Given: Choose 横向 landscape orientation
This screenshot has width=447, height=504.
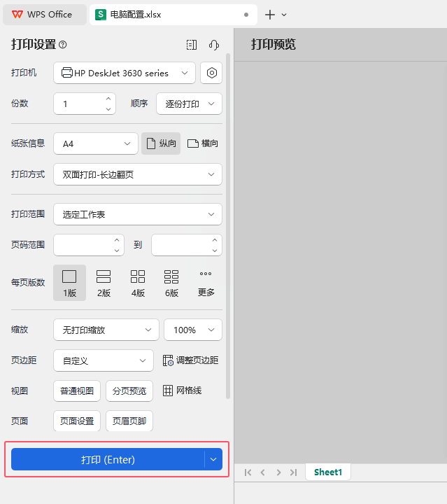Looking at the screenshot, I should click(x=202, y=143).
